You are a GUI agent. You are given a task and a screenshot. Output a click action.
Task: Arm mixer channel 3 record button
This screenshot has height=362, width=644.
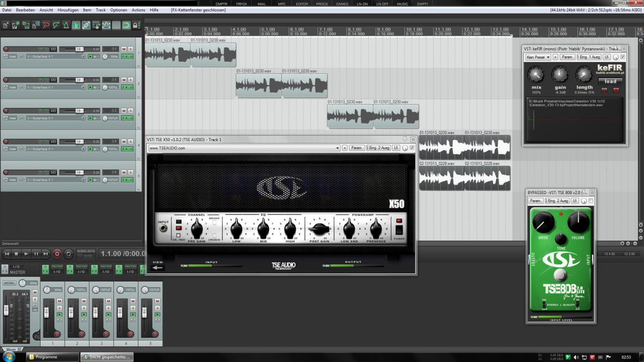(106, 334)
